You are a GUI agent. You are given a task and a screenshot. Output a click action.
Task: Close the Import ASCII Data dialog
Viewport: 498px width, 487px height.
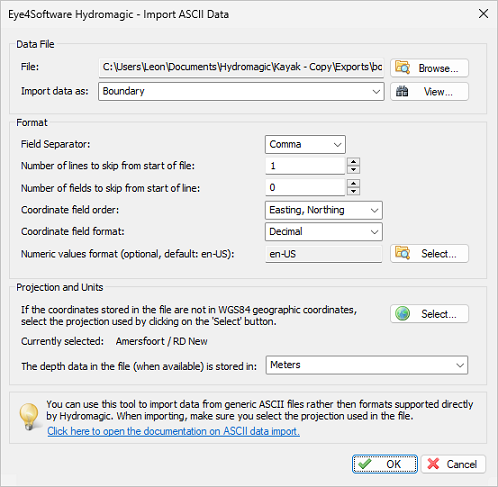pos(483,14)
